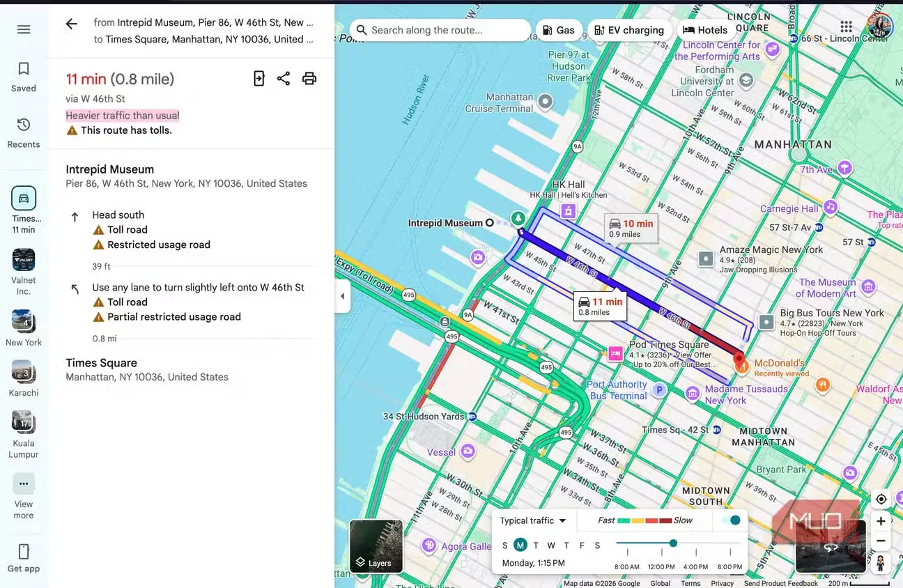This screenshot has height=588, width=903.
Task: Click the search magnifier icon
Action: pyautogui.click(x=362, y=30)
